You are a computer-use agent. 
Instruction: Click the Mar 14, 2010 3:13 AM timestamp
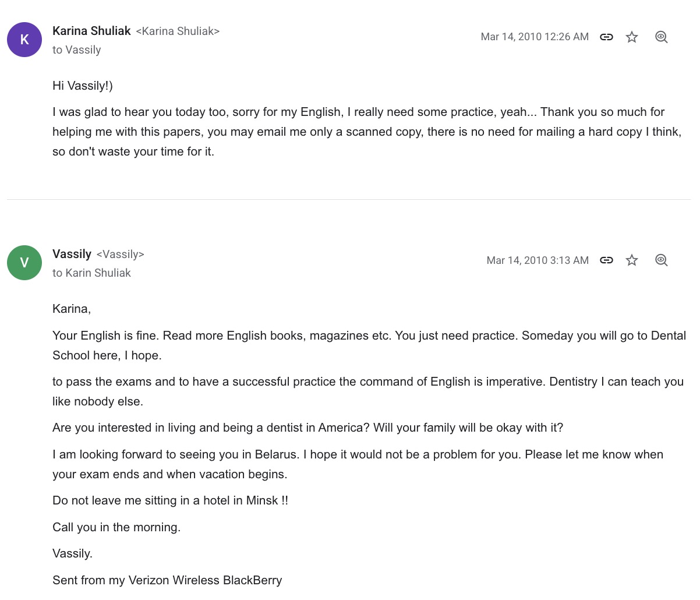[538, 260]
